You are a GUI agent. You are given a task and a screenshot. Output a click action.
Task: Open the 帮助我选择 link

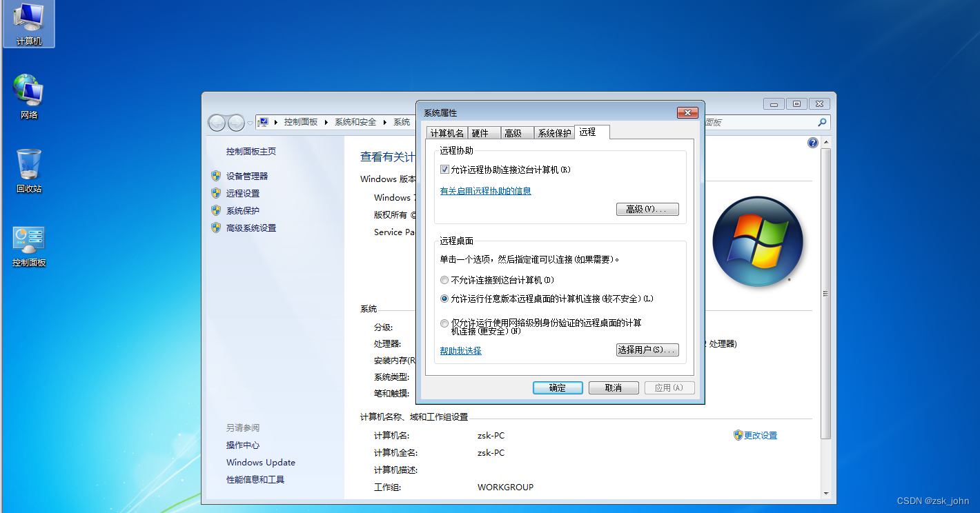point(461,351)
